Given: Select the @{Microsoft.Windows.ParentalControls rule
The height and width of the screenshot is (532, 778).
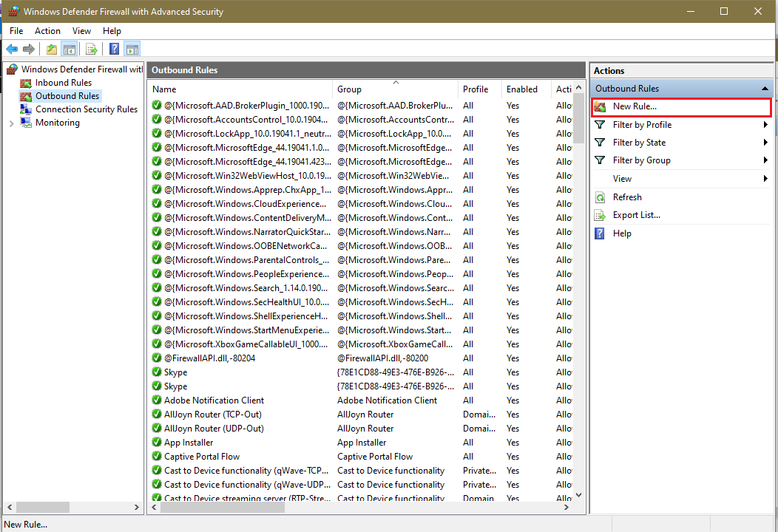Looking at the screenshot, I should tap(246, 260).
